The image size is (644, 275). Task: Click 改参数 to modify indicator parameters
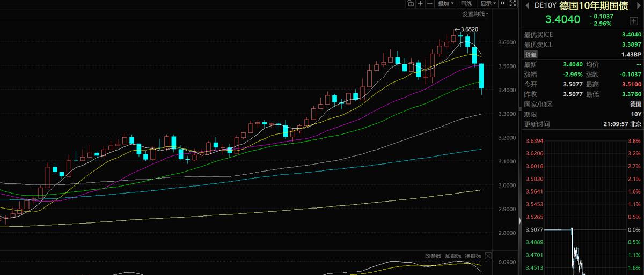[x=433, y=256]
